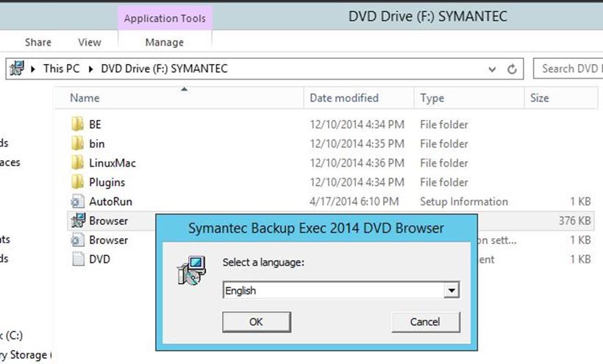Select the Plugins folder name
This screenshot has height=364, width=603.
[107, 182]
